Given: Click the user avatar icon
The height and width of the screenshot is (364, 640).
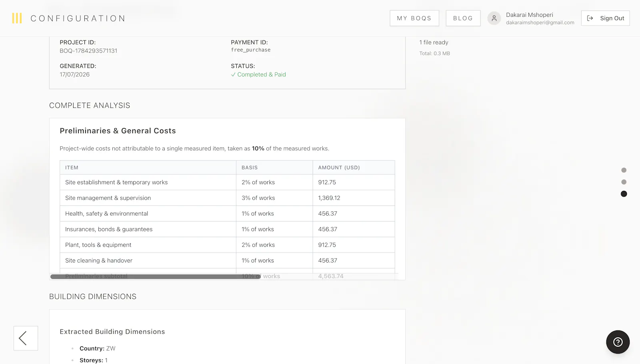Looking at the screenshot, I should point(494,18).
